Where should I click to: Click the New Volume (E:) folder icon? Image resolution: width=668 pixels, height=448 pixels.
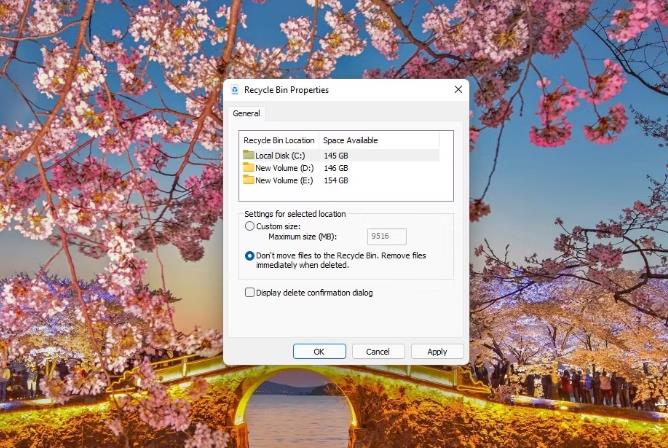(248, 180)
